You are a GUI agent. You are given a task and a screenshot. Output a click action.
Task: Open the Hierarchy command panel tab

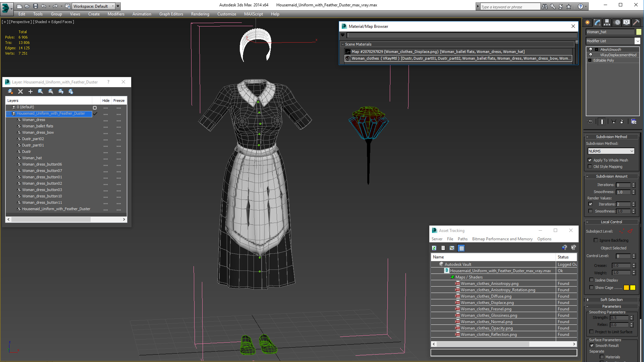(607, 22)
